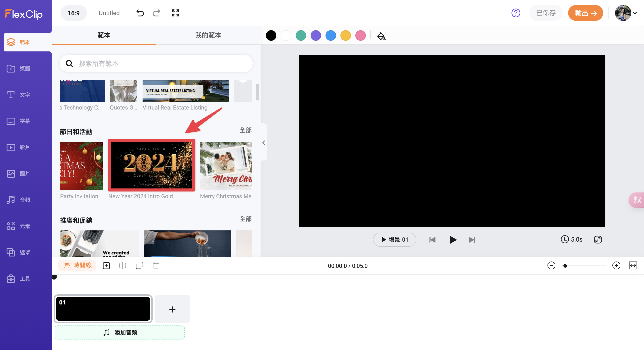Switch to the 我的範本 tab
The width and height of the screenshot is (644, 350).
208,35
